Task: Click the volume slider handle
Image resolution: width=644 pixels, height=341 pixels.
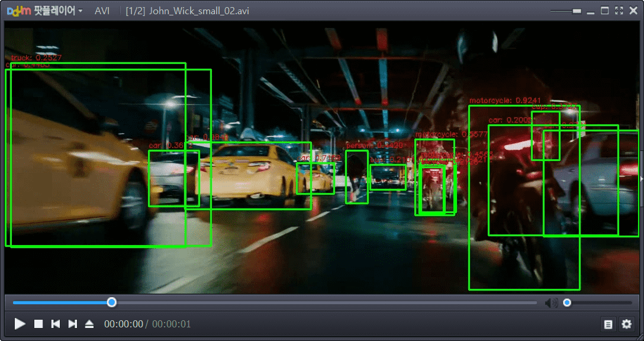Action: 567,303
